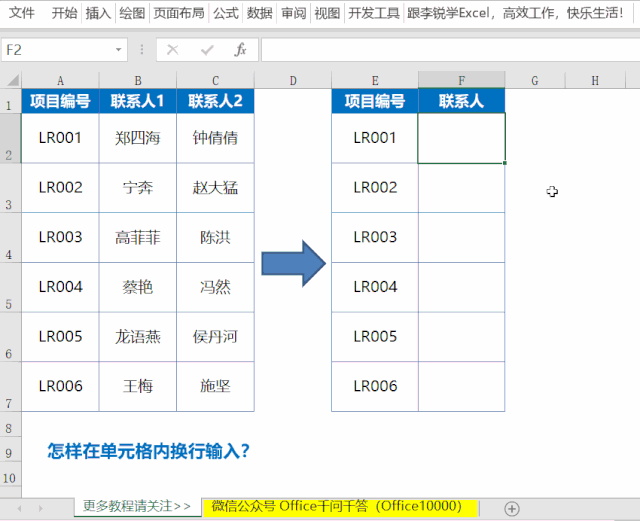This screenshot has width=640, height=521.
Task: Open the 数据 ribbon tab
Action: coord(260,13)
